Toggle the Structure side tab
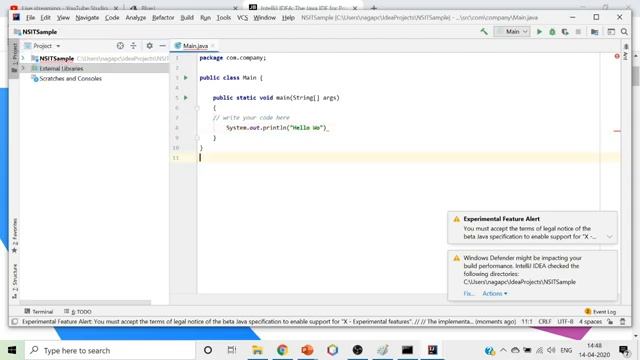This screenshot has height=360, width=640. pyautogui.click(x=14, y=281)
